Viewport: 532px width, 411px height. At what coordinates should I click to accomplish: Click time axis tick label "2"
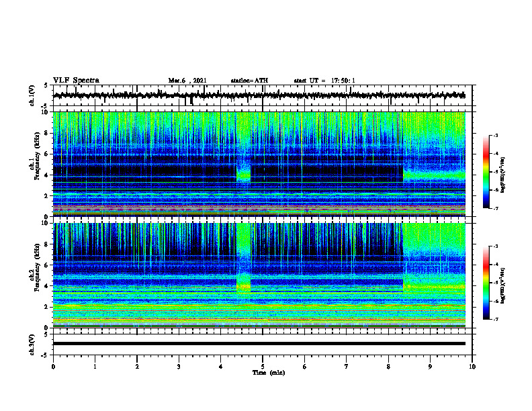137,367
